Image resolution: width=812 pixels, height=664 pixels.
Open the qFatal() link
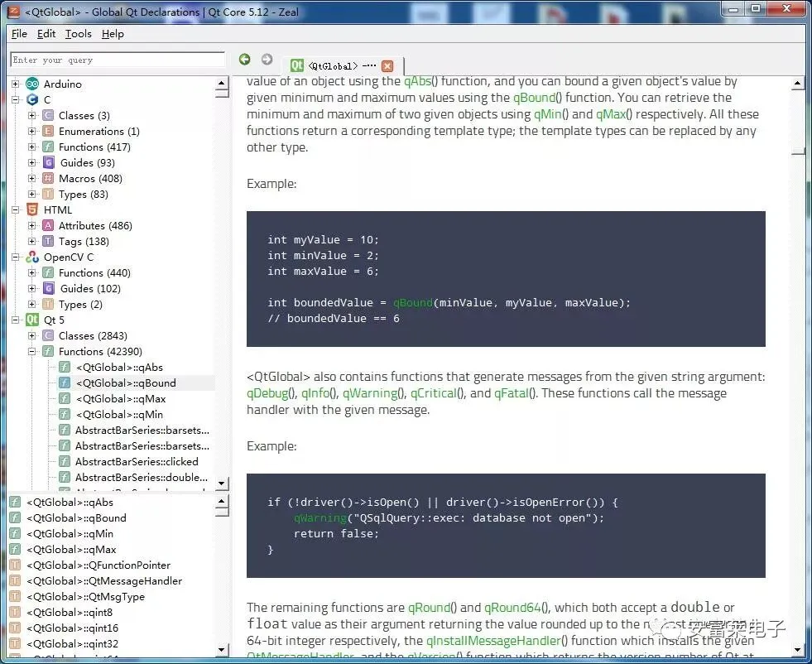coord(516,393)
